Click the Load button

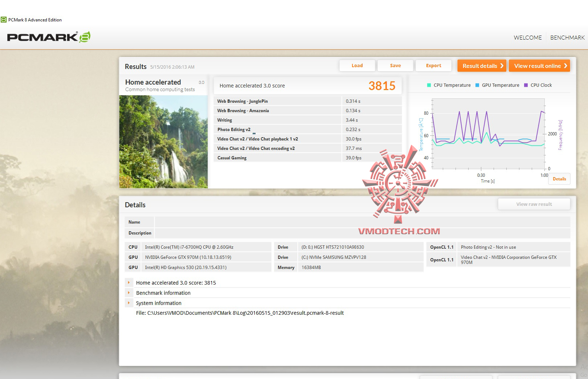[x=357, y=66]
